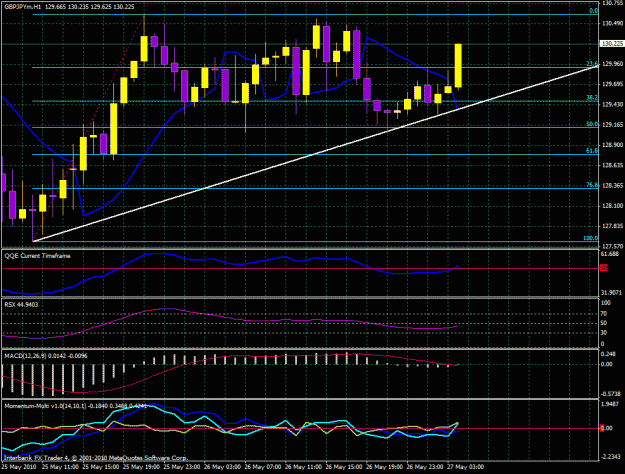Viewport: 625px width, 474px height.
Task: Click the highlighted current price label 130.225
Action: [x=612, y=44]
